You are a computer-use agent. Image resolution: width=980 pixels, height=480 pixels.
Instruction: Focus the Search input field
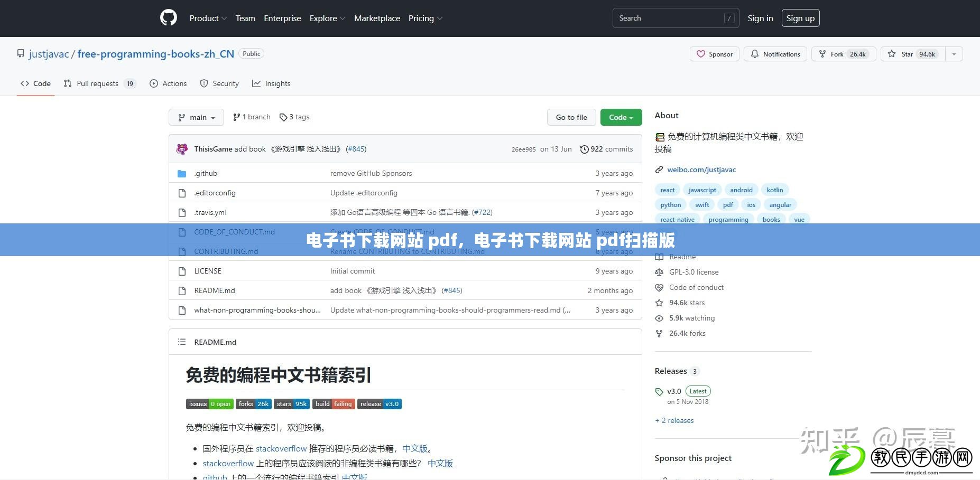pos(676,18)
